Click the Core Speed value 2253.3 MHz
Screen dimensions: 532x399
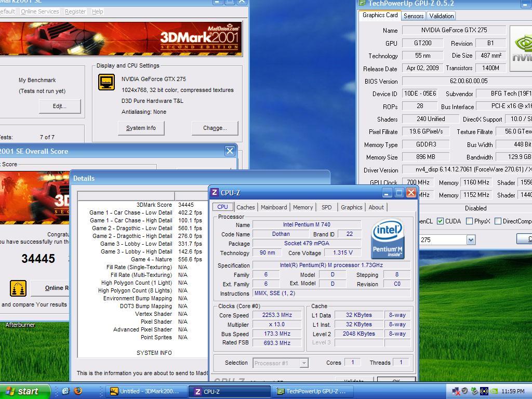tap(277, 315)
